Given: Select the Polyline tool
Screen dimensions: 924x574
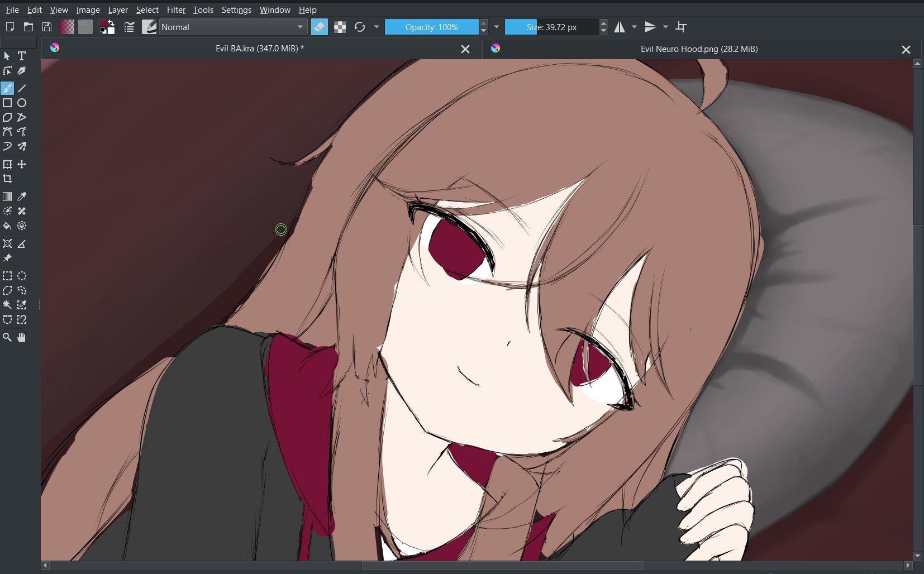Looking at the screenshot, I should click(x=22, y=117).
